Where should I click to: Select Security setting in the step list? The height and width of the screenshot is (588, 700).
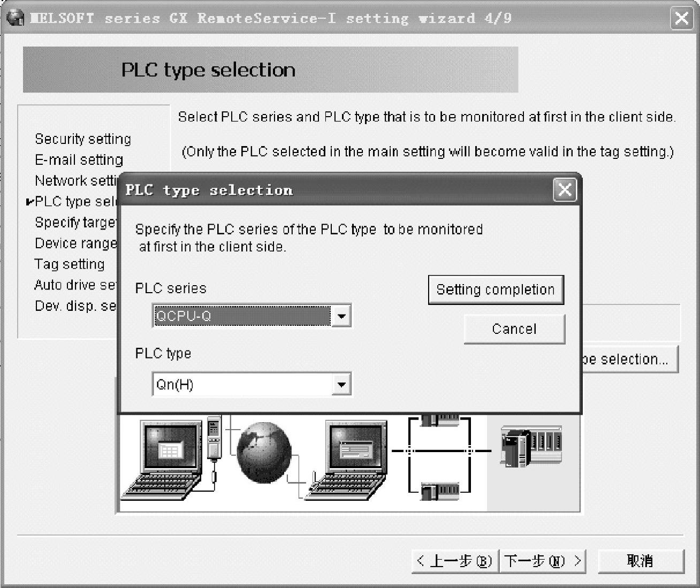tap(83, 139)
